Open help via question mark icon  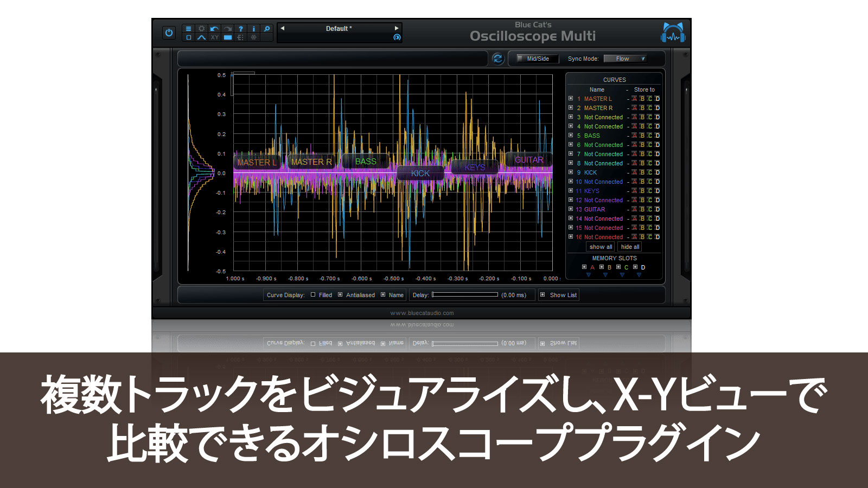click(240, 29)
